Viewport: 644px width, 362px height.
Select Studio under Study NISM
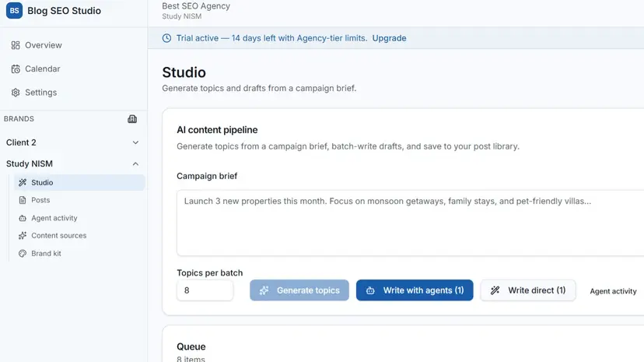click(79, 182)
